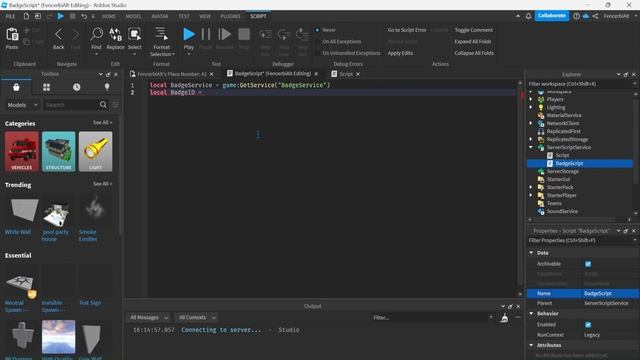The width and height of the screenshot is (640, 360).
Task: Click the Resume test control
Action: click(224, 34)
